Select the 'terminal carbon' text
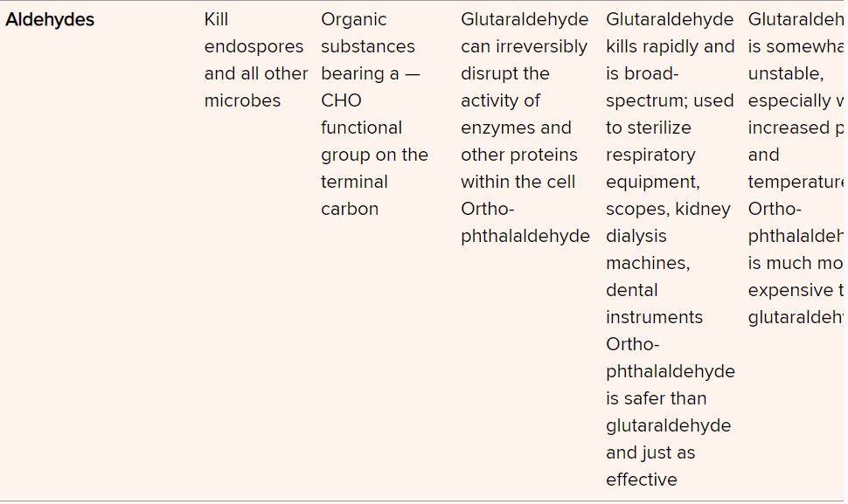This screenshot has height=504, width=848. tap(354, 195)
